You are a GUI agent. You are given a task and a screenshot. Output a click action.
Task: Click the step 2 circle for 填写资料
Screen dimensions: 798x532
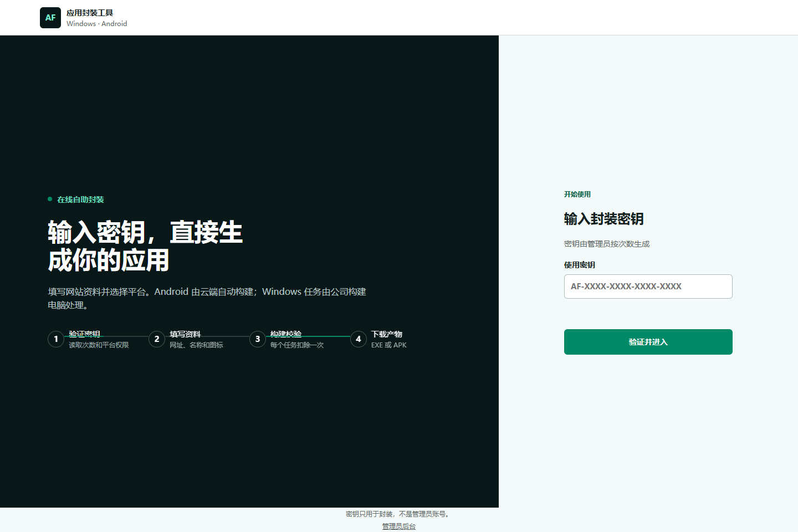(x=157, y=339)
